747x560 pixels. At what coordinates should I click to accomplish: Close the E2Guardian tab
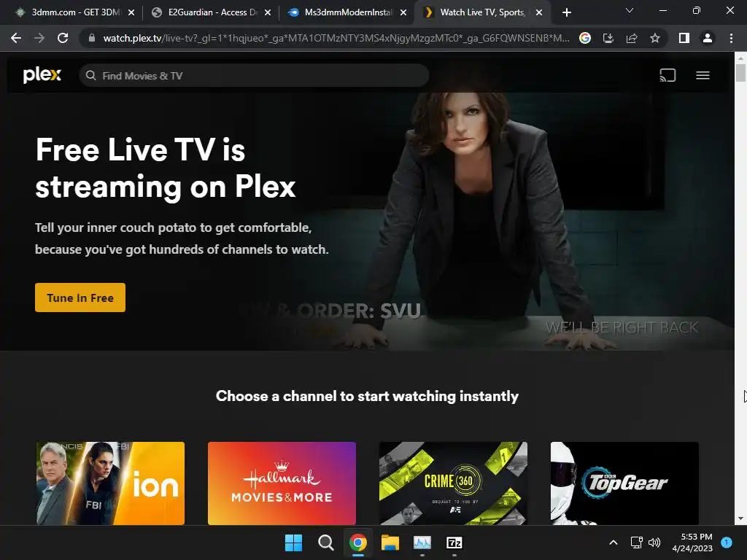268,12
